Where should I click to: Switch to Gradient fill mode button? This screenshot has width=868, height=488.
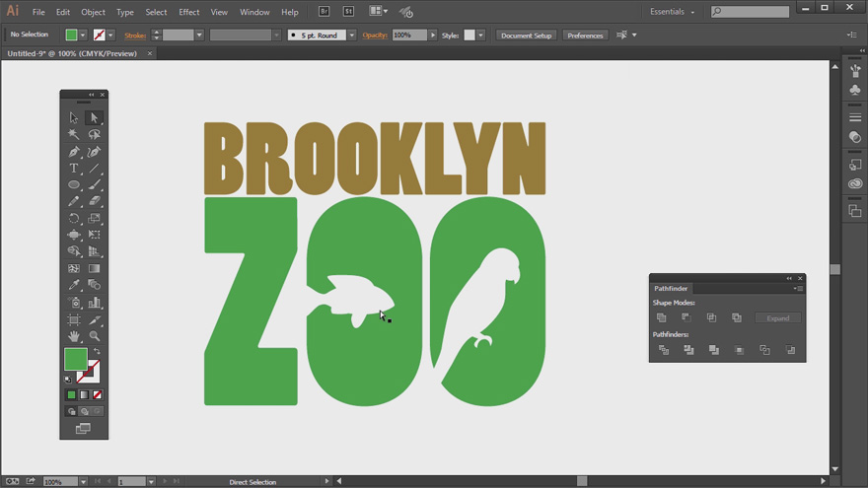(84, 394)
